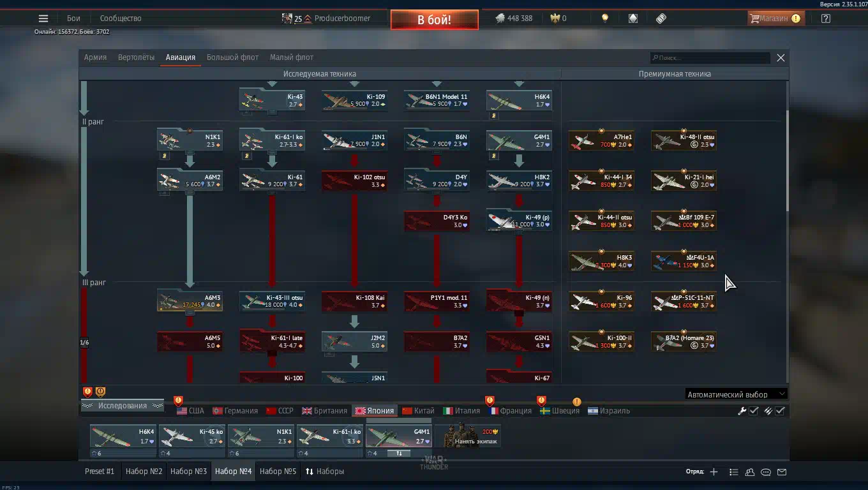This screenshot has height=490, width=868.
Task: Open the Сообщество menu
Action: [x=121, y=19]
